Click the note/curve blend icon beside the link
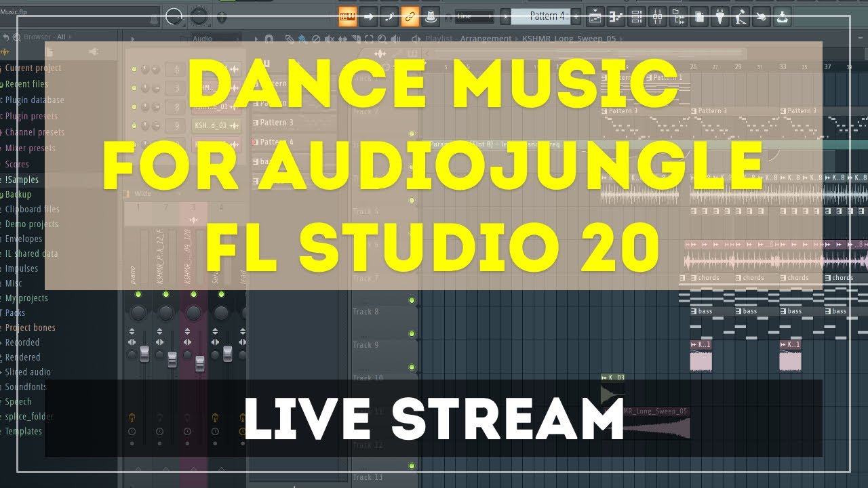This screenshot has width=868, height=488. click(x=389, y=16)
